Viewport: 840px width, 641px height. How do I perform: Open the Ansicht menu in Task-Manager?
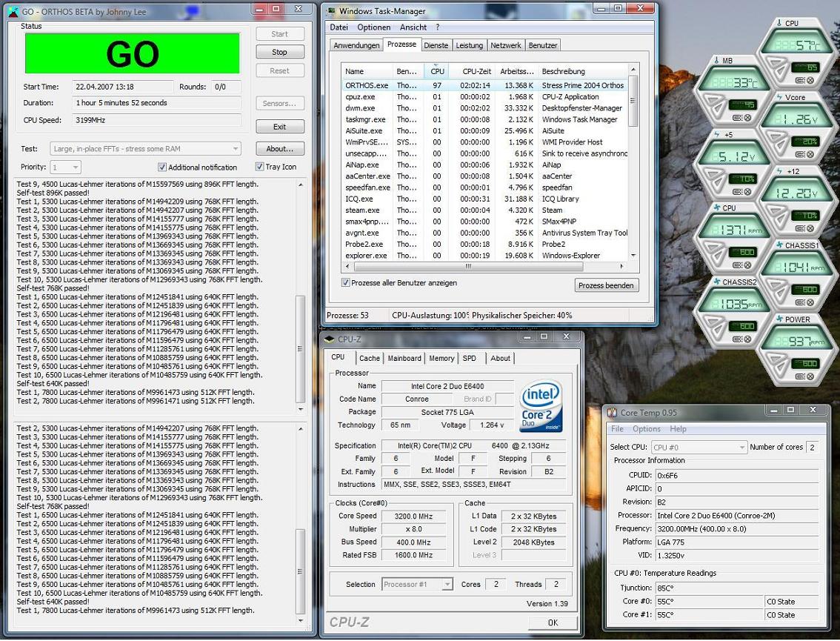tap(413, 27)
